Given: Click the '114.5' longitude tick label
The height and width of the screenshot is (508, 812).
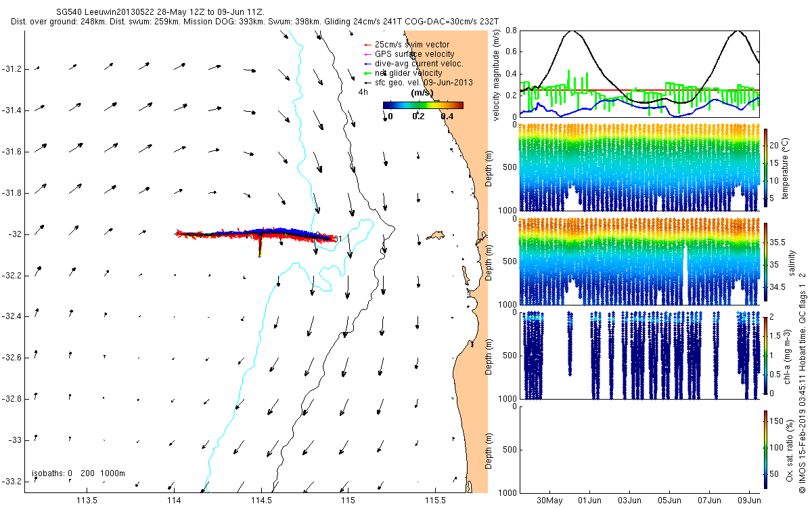Looking at the screenshot, I should click(x=261, y=501).
